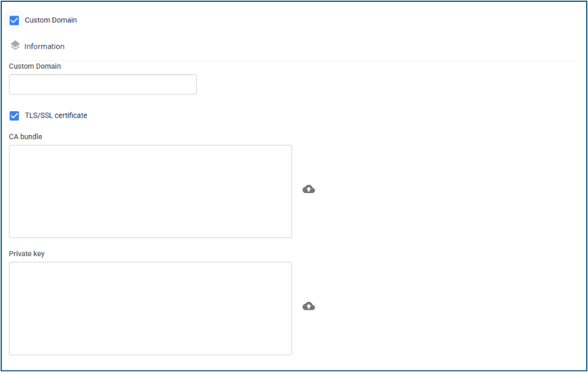Viewport: 588px width, 373px height.
Task: Click inside the CA bundle text area
Action: click(150, 191)
